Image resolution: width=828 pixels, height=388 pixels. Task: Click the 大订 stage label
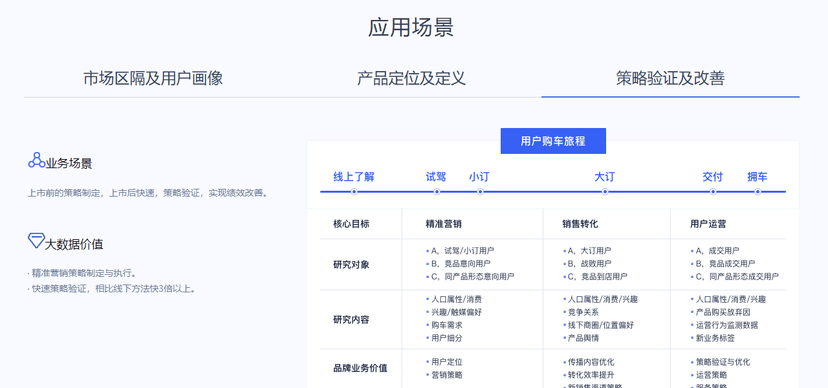tap(605, 177)
